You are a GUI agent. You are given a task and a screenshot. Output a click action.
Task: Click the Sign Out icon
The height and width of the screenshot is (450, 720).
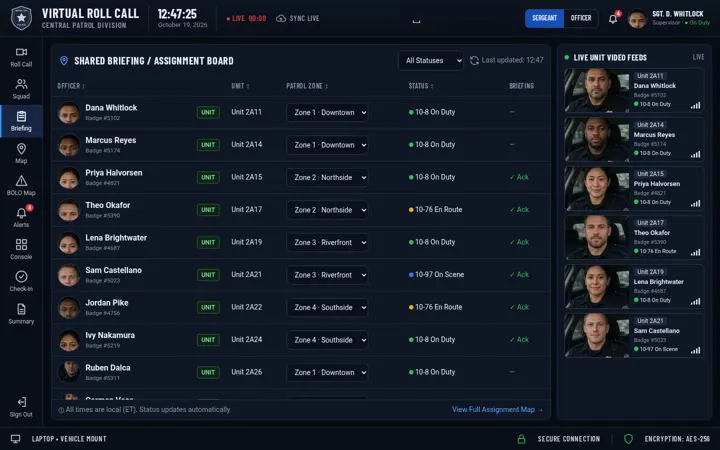point(22,402)
